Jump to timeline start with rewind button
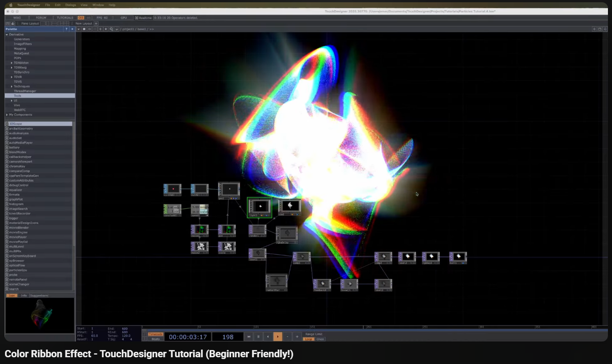Image resolution: width=612 pixels, height=364 pixels. (x=248, y=337)
